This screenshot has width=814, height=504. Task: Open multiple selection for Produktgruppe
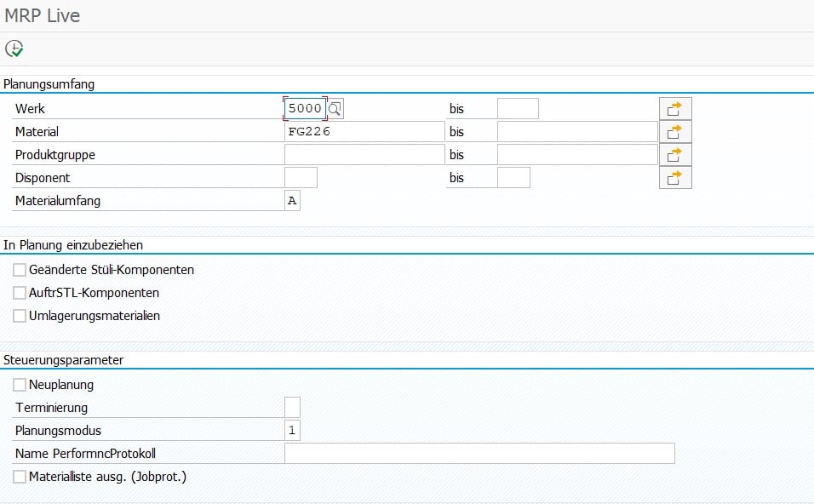point(676,154)
